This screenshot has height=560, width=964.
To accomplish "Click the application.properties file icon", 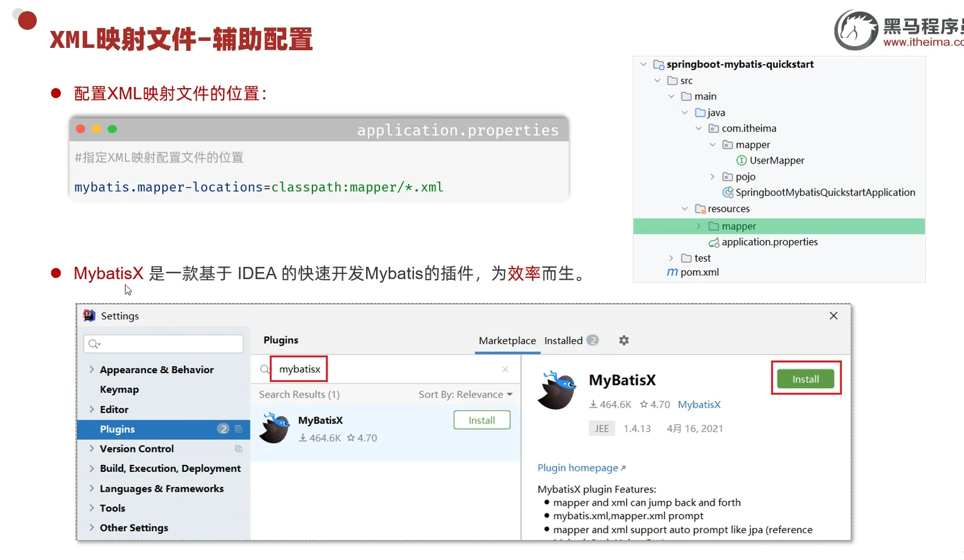I will [x=714, y=242].
